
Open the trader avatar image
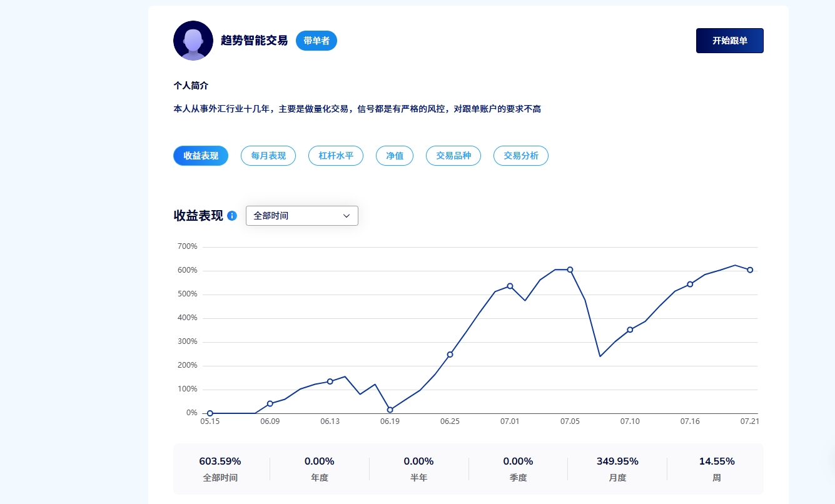193,41
